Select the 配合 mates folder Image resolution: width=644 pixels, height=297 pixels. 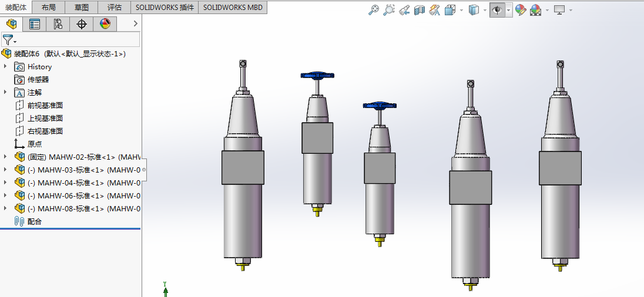(35, 221)
